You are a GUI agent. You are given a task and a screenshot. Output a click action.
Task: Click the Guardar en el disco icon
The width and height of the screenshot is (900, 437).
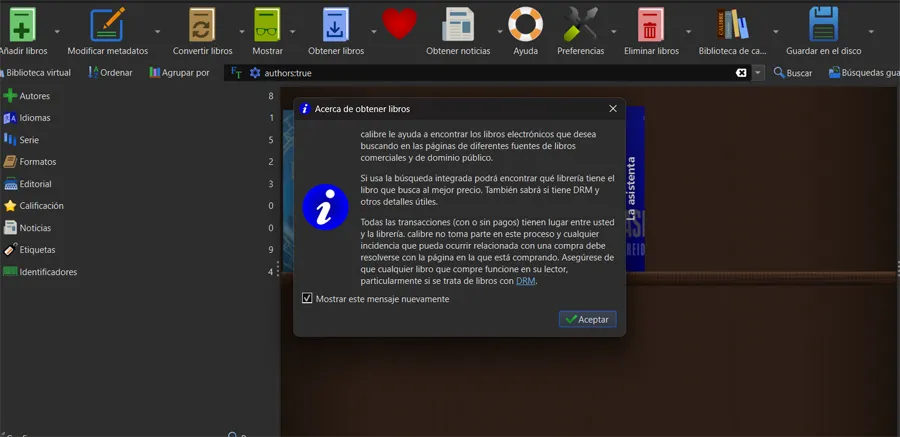823,25
